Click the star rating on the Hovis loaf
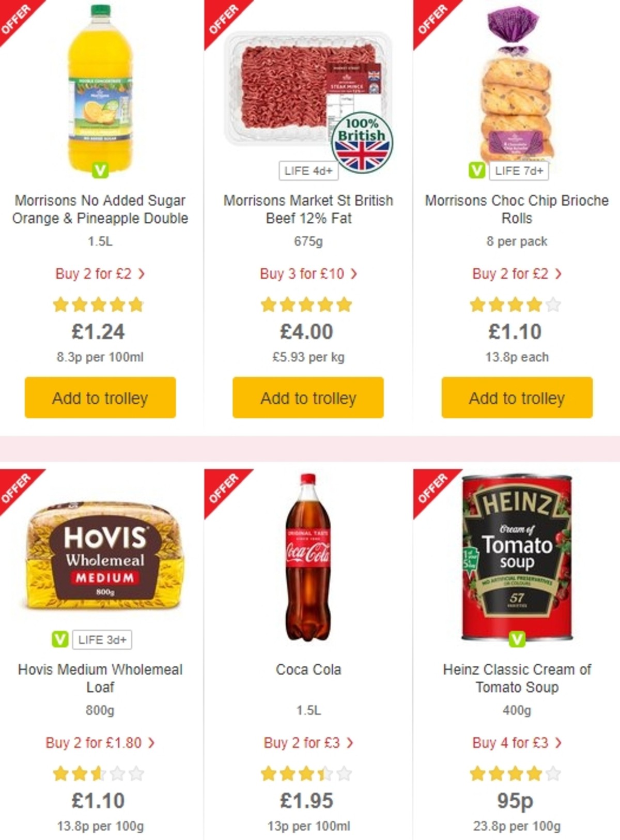Image resolution: width=620 pixels, height=840 pixels. [x=99, y=773]
